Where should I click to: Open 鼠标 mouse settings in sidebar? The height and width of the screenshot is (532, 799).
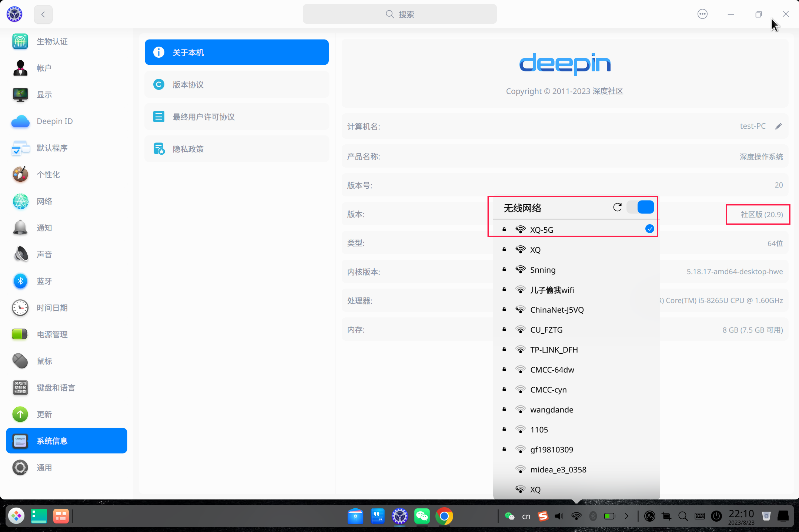point(44,361)
